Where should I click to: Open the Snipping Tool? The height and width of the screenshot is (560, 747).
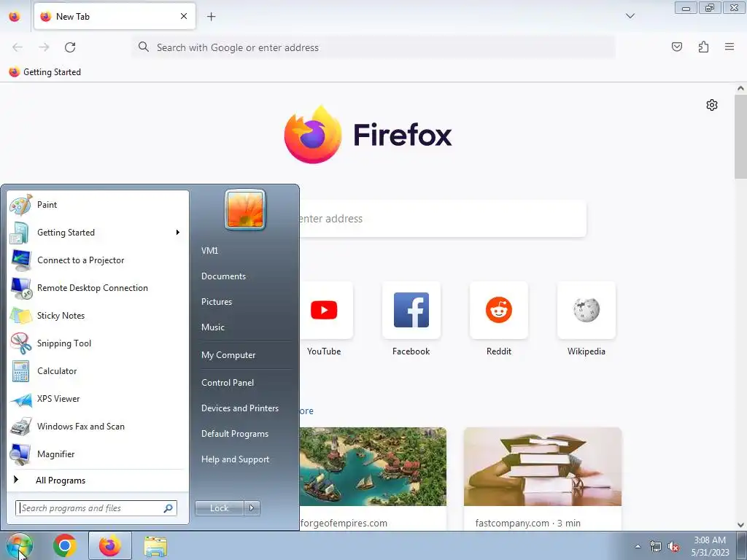click(x=98, y=343)
